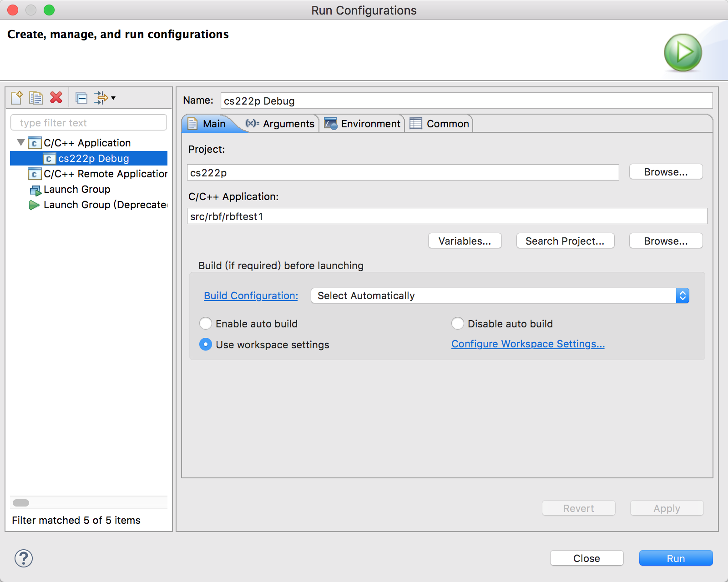
Task: Click the type filter text field
Action: (x=89, y=123)
